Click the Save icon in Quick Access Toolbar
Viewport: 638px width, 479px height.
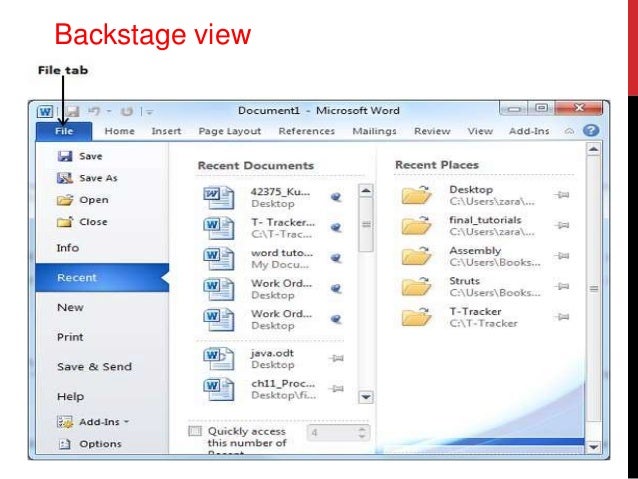(72, 111)
